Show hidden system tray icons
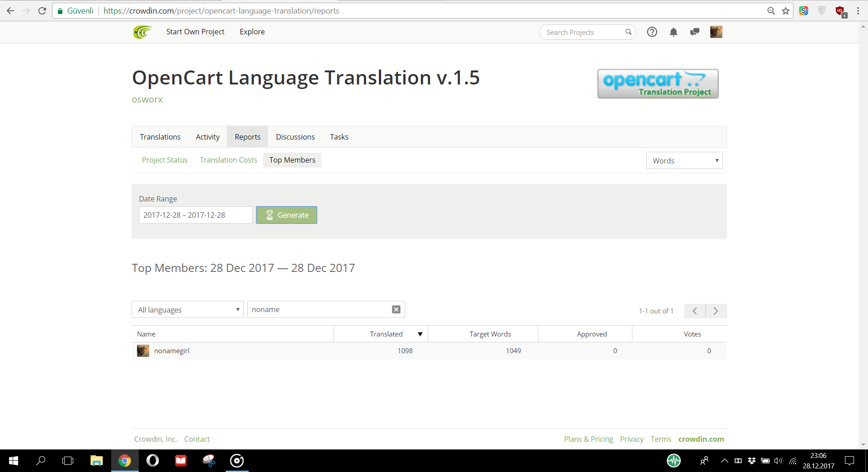Image resolution: width=868 pixels, height=472 pixels. point(724,461)
